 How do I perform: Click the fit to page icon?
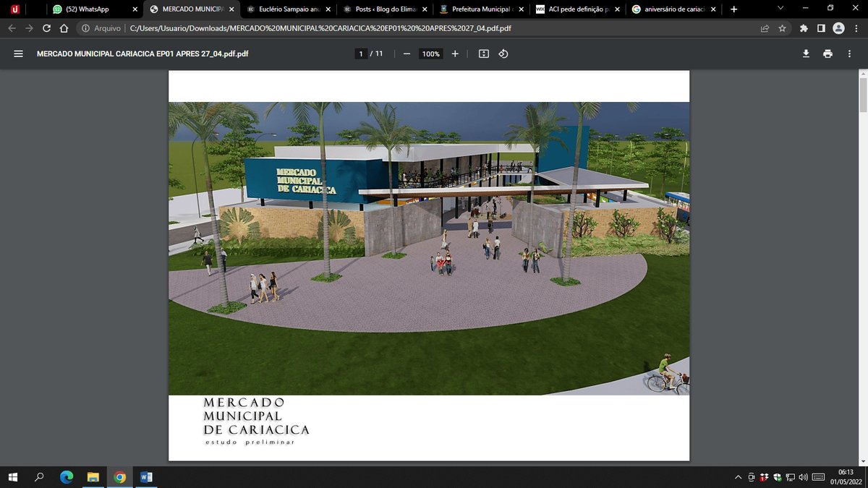(484, 54)
